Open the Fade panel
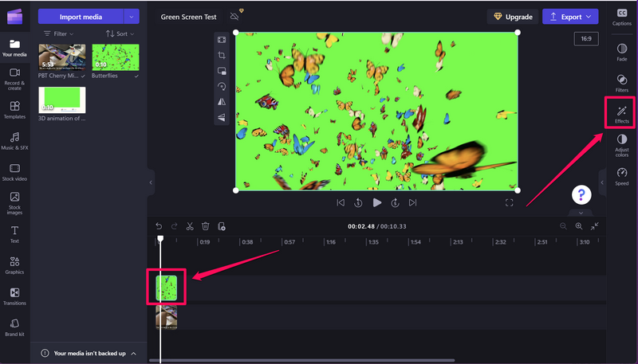 pos(621,52)
